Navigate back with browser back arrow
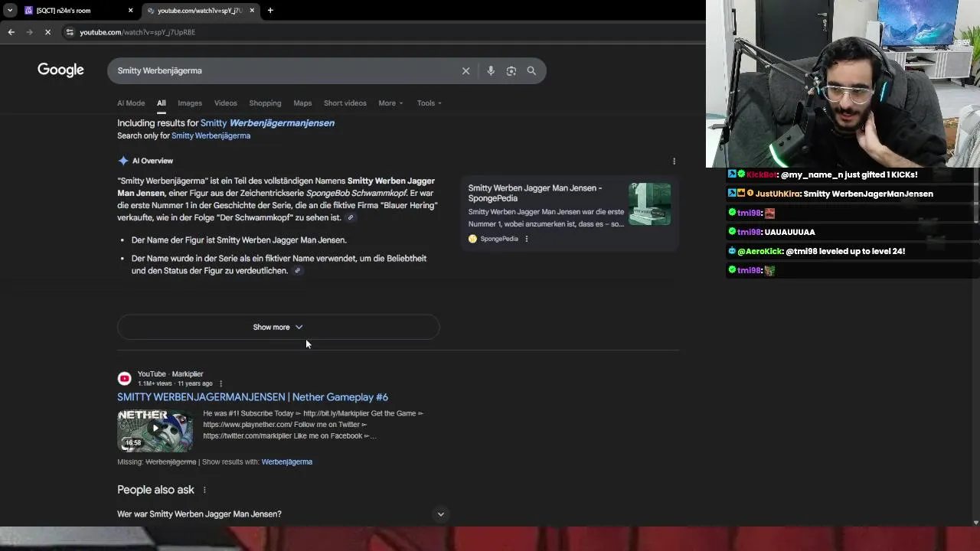The image size is (980, 551). (11, 32)
